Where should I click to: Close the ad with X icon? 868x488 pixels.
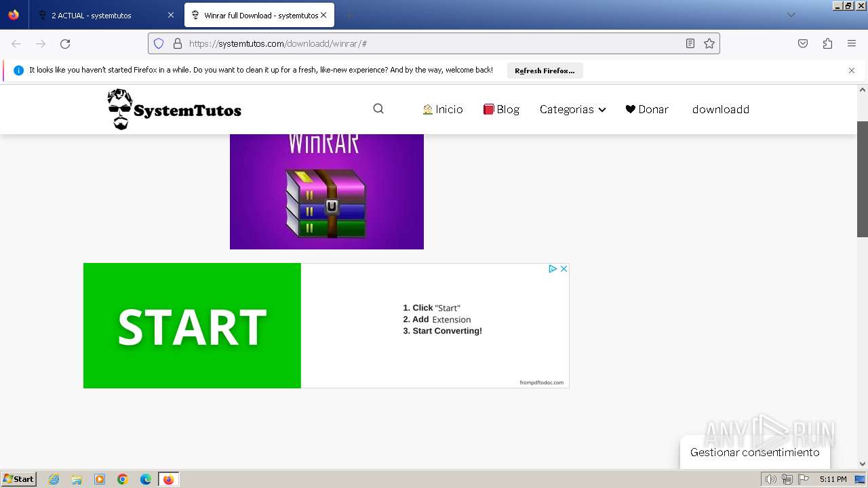(564, 269)
